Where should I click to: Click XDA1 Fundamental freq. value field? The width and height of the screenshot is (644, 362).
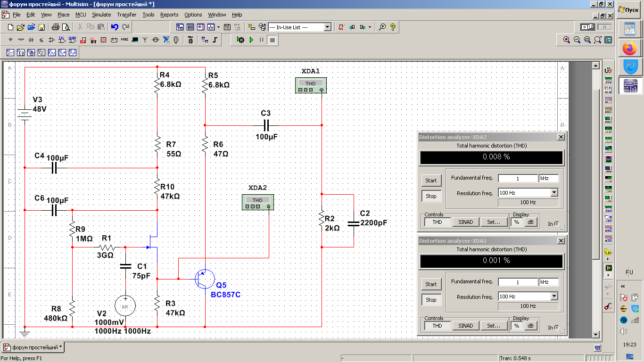[x=518, y=282]
